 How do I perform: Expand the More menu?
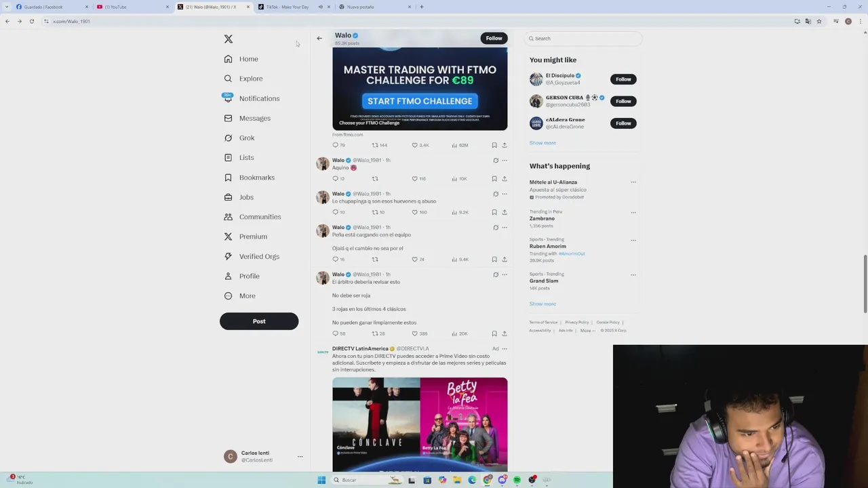(240, 296)
